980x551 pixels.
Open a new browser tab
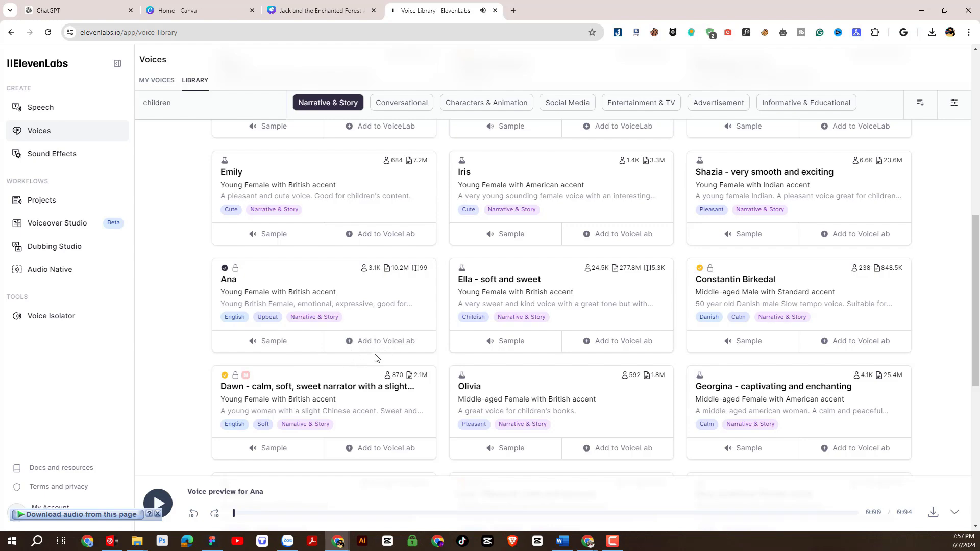(513, 10)
